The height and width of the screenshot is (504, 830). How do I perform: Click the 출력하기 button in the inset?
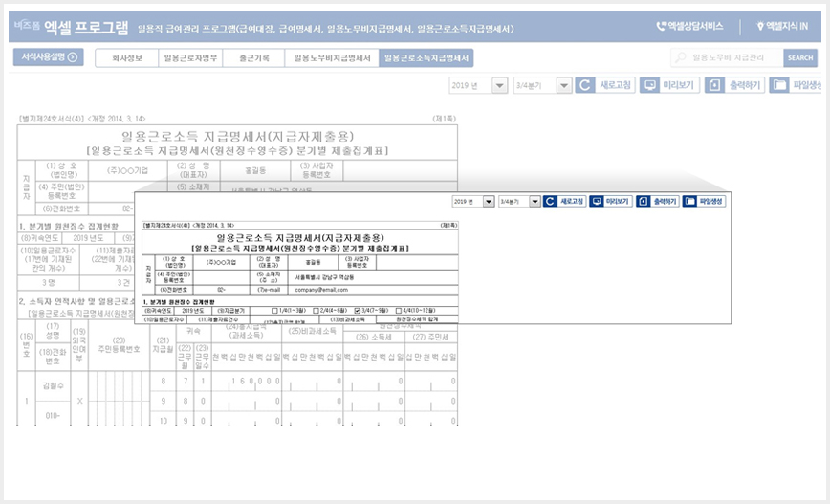[x=658, y=202]
